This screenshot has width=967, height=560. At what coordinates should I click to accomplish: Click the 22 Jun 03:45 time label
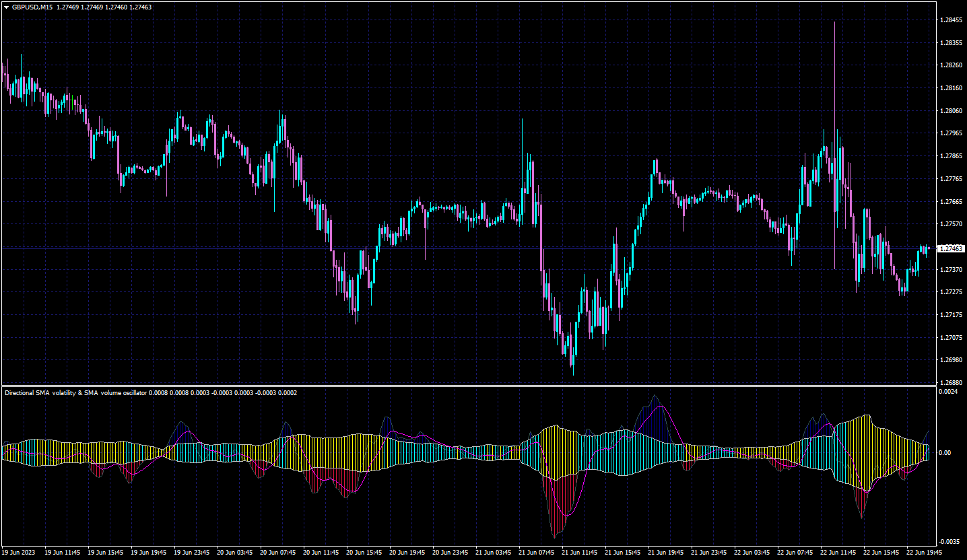click(752, 552)
